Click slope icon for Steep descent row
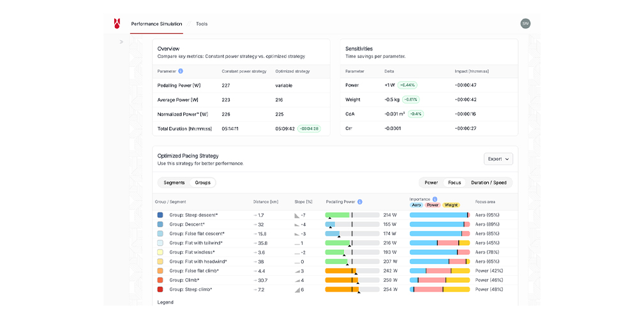Viewport: 644px width, 319px height. tap(297, 216)
